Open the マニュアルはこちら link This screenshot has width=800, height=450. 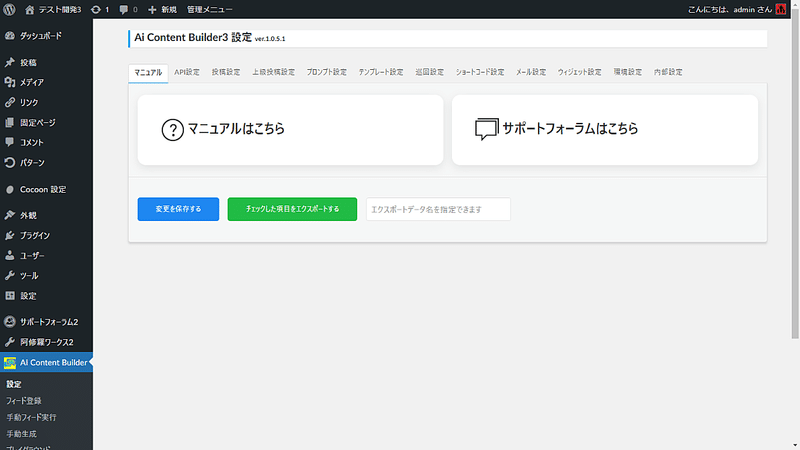(236, 129)
